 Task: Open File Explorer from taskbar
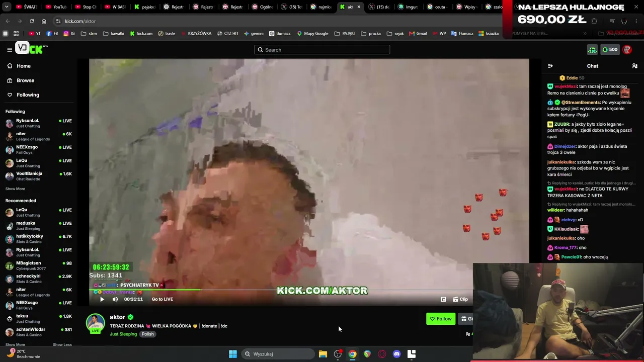click(x=323, y=354)
